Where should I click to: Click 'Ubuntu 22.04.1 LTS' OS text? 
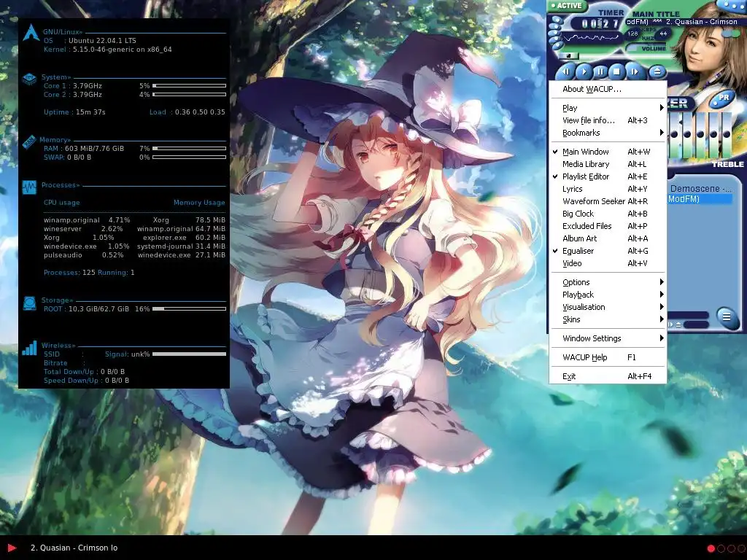click(x=102, y=41)
